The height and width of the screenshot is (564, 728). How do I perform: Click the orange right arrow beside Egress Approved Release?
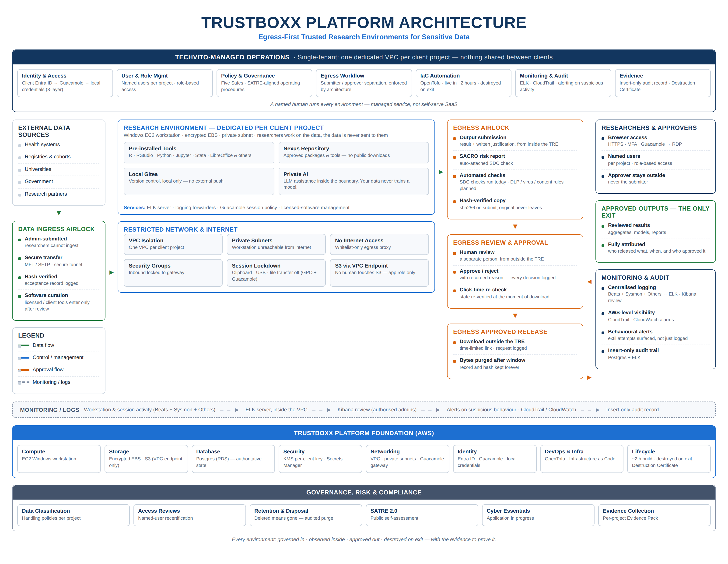point(589,377)
